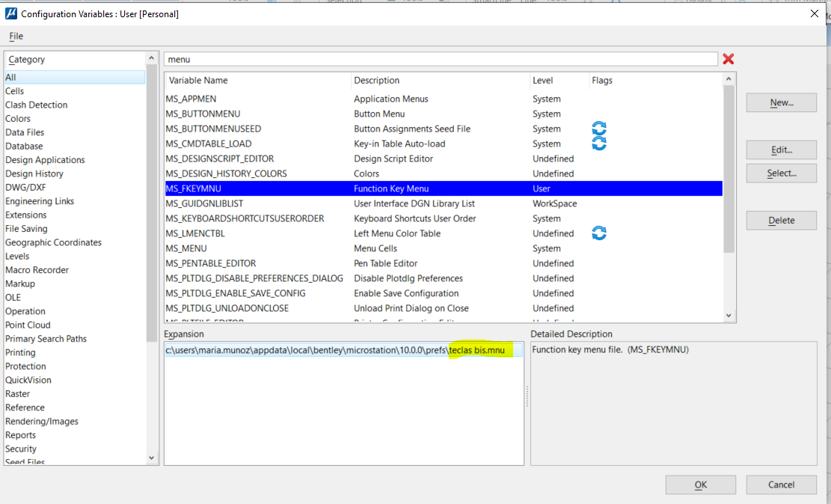The image size is (831, 504).
Task: Select the MS_KEYBOARDSHORTCUTSUSERORDER variable row
Action: tap(444, 218)
